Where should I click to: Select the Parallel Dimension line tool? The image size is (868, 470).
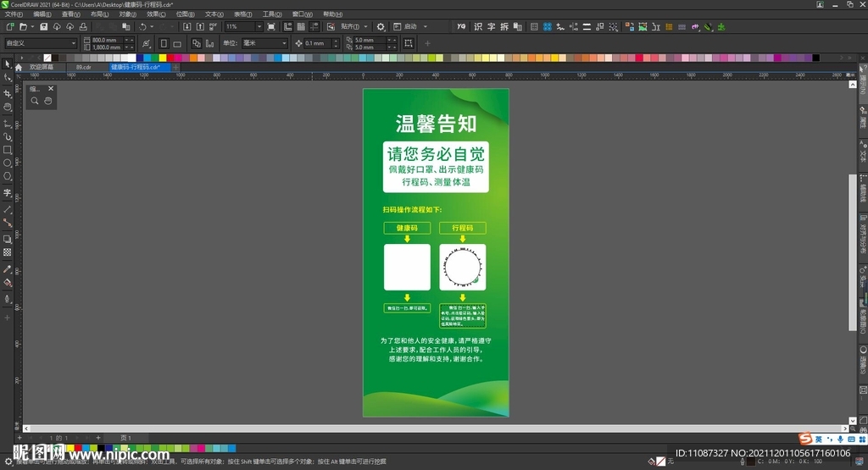7,209
